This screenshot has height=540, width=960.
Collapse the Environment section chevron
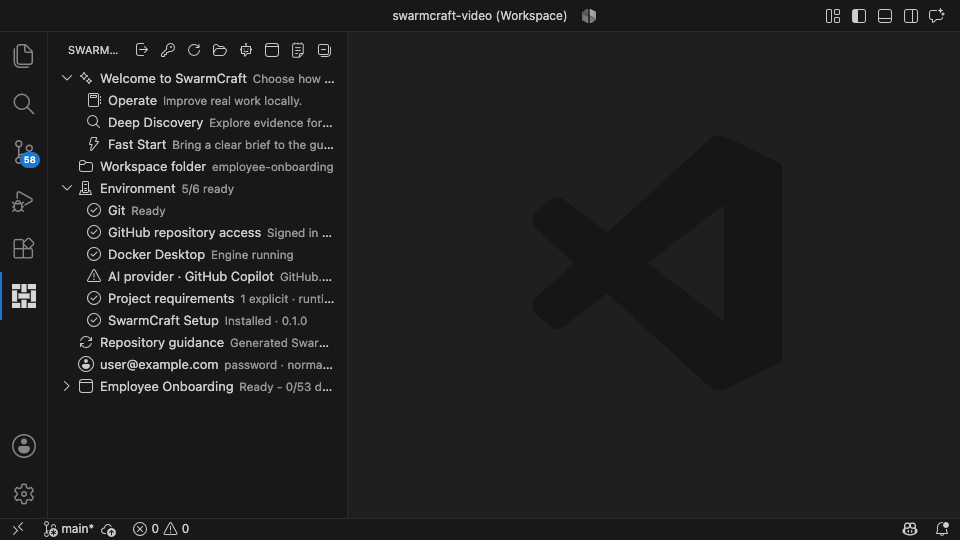tap(67, 189)
